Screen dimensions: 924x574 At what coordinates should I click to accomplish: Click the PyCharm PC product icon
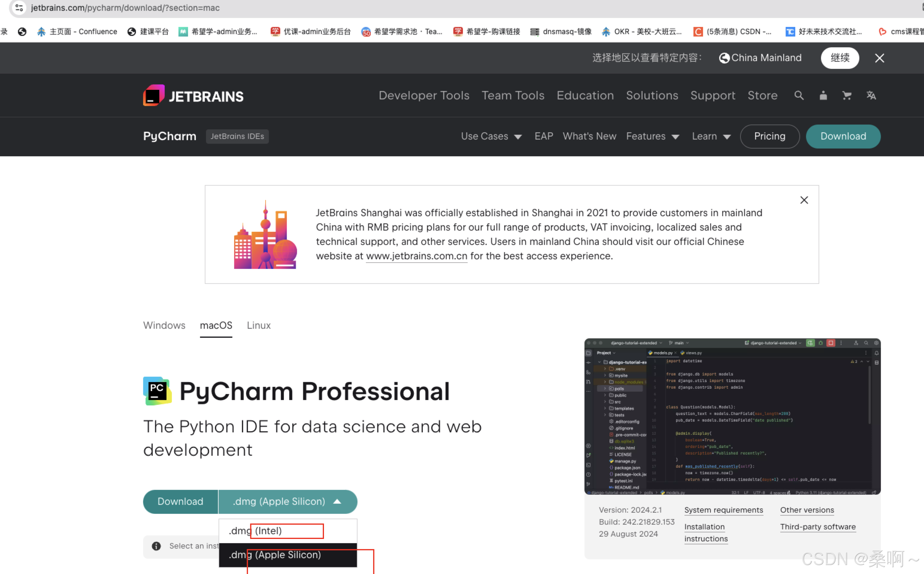157,391
